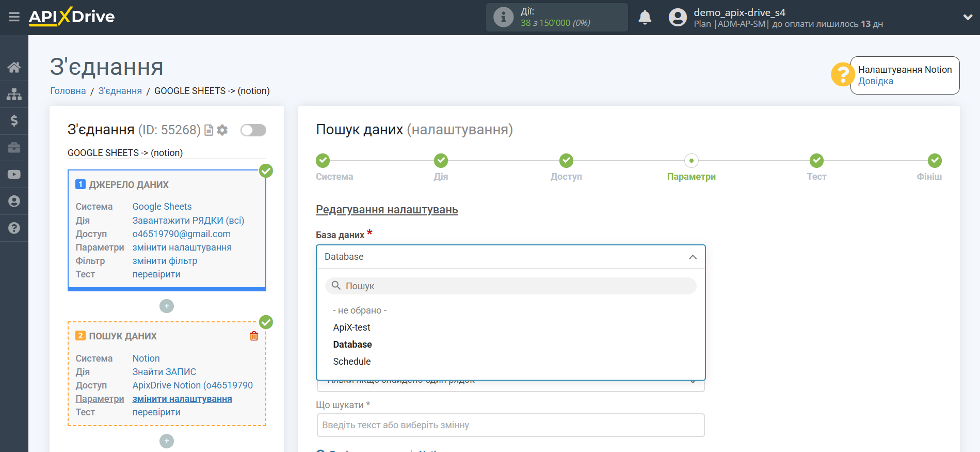Open the help question sidebar icon

[x=14, y=228]
